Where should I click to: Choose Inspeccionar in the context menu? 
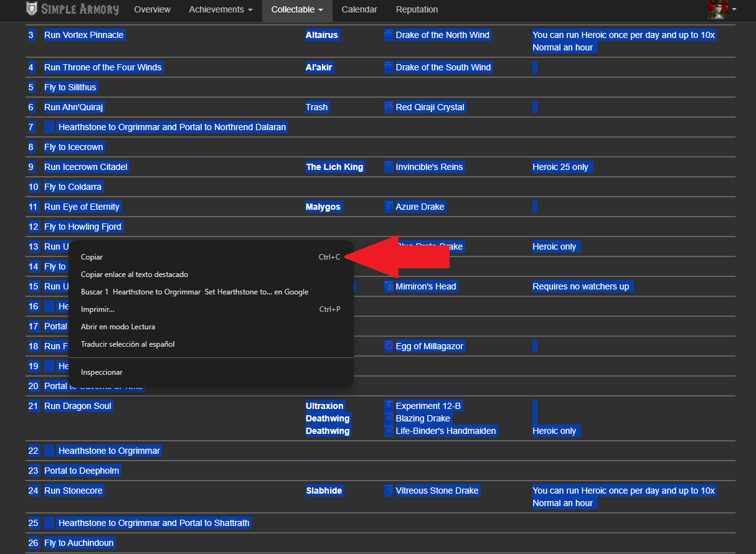point(210,372)
